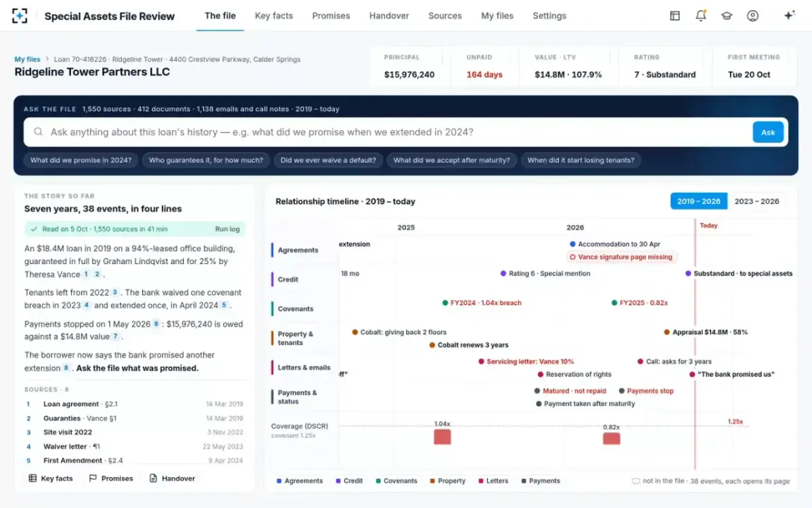The image size is (812, 508).
Task: Open the 'Substandard · to special assets' event
Action: pos(739,274)
